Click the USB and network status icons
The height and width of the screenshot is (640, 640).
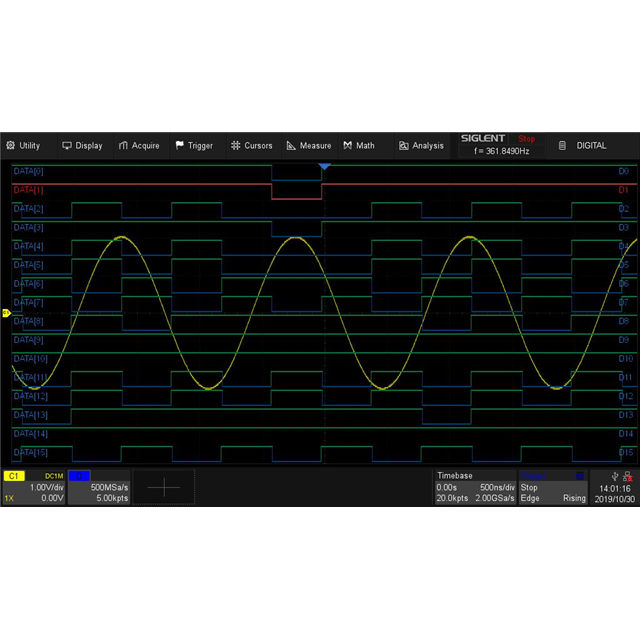[618, 476]
